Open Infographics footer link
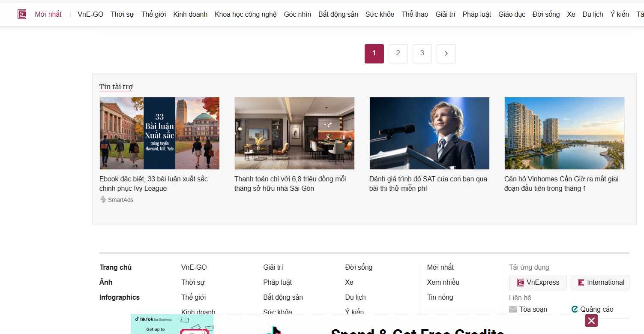Image resolution: width=644 pixels, height=334 pixels. (119, 297)
